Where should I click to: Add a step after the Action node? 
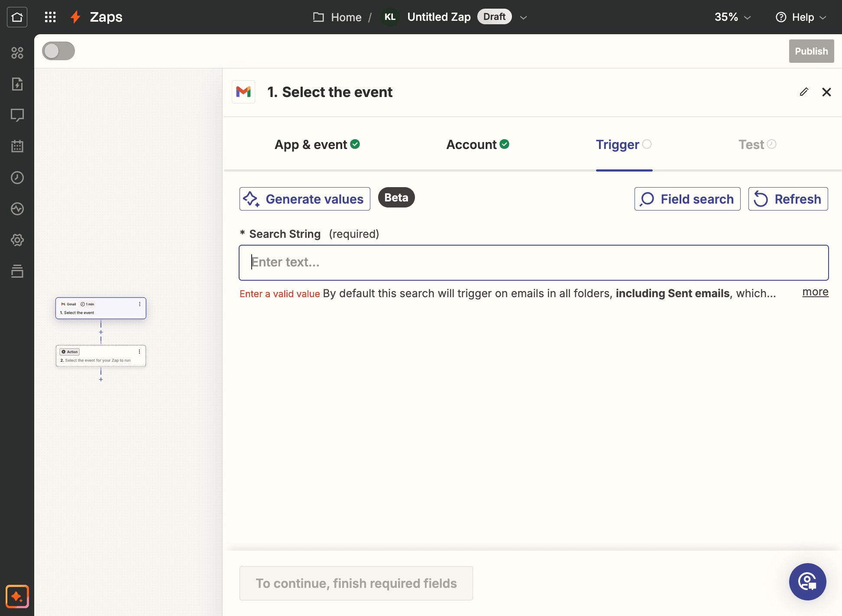point(101,379)
